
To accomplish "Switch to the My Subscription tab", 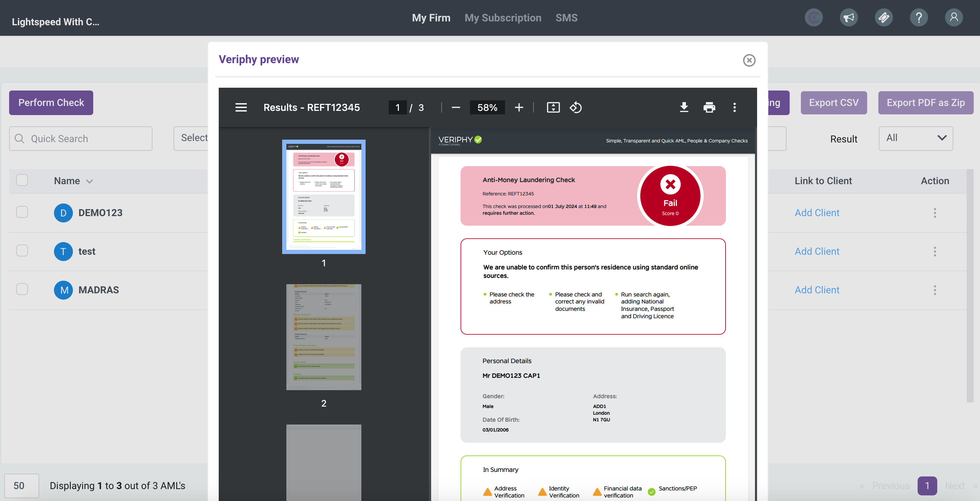I will pyautogui.click(x=503, y=18).
